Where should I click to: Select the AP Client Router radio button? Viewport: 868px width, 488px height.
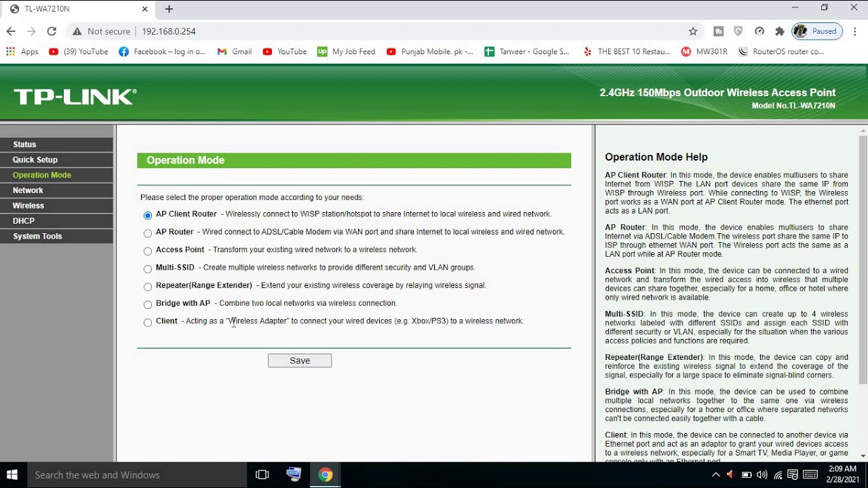148,216
